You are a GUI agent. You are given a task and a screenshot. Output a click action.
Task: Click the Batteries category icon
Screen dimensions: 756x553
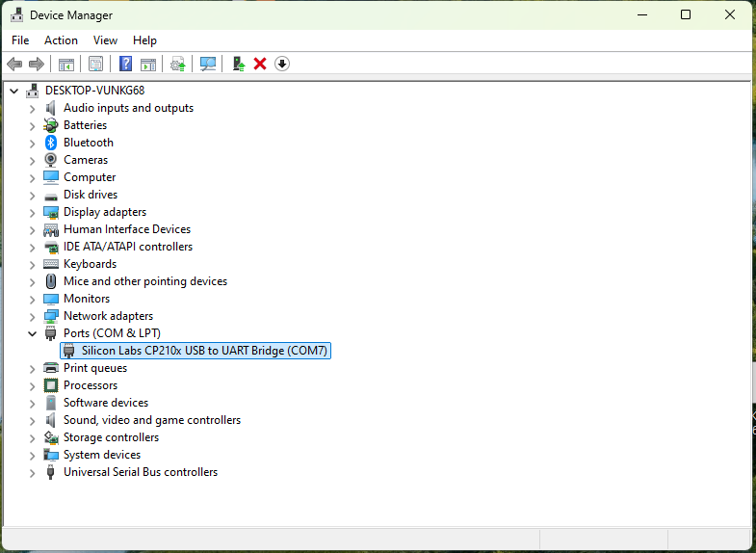pyautogui.click(x=51, y=125)
